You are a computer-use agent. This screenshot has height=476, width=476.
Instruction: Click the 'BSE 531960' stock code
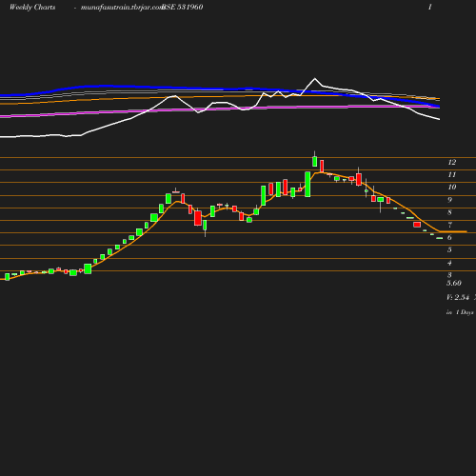183,7
